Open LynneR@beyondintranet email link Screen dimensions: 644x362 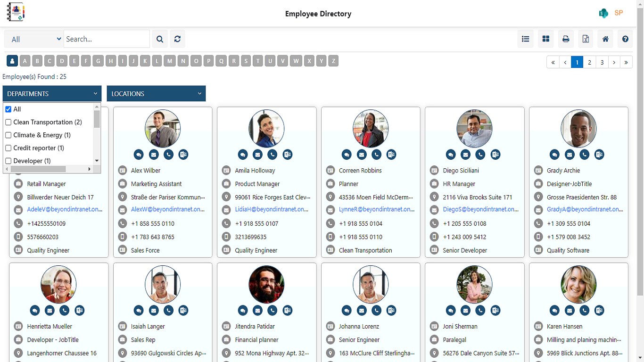click(377, 209)
